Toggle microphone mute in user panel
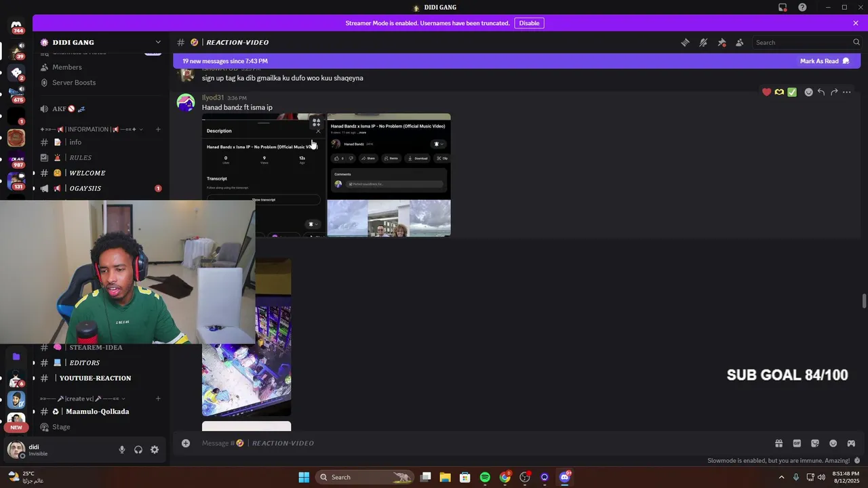Image resolution: width=868 pixels, height=488 pixels. pyautogui.click(x=122, y=449)
